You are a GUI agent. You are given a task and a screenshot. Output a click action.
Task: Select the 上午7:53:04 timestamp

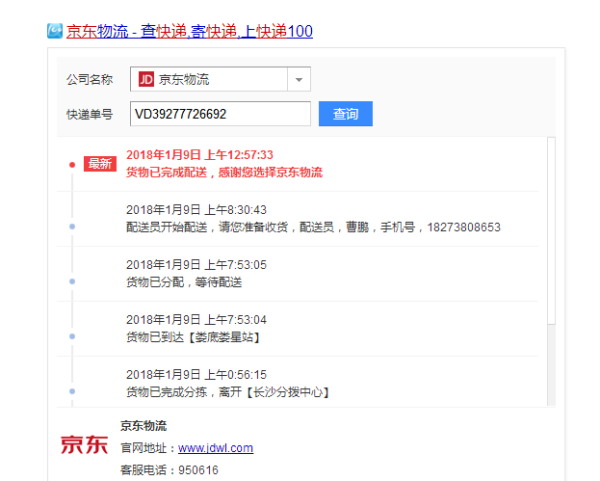tap(196, 320)
